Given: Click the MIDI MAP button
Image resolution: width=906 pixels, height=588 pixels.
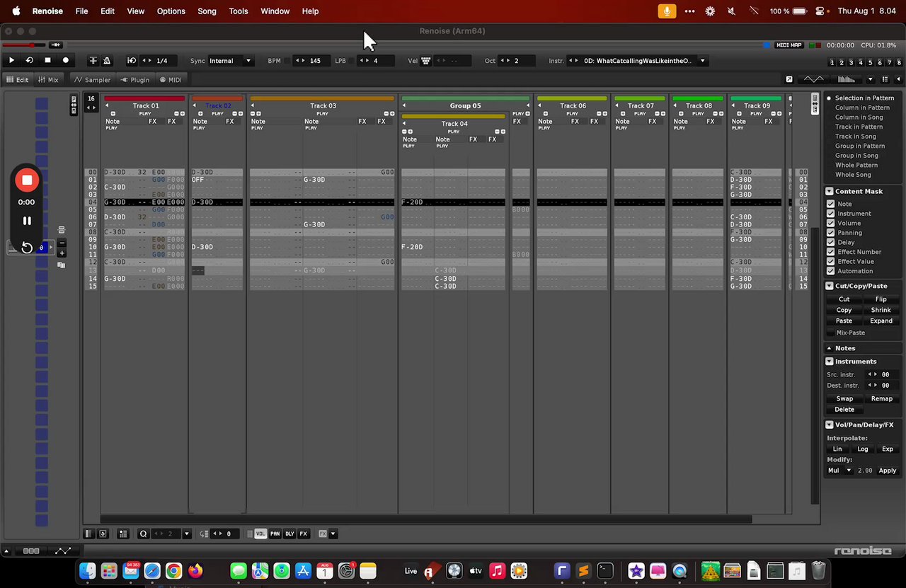Looking at the screenshot, I should 789,45.
